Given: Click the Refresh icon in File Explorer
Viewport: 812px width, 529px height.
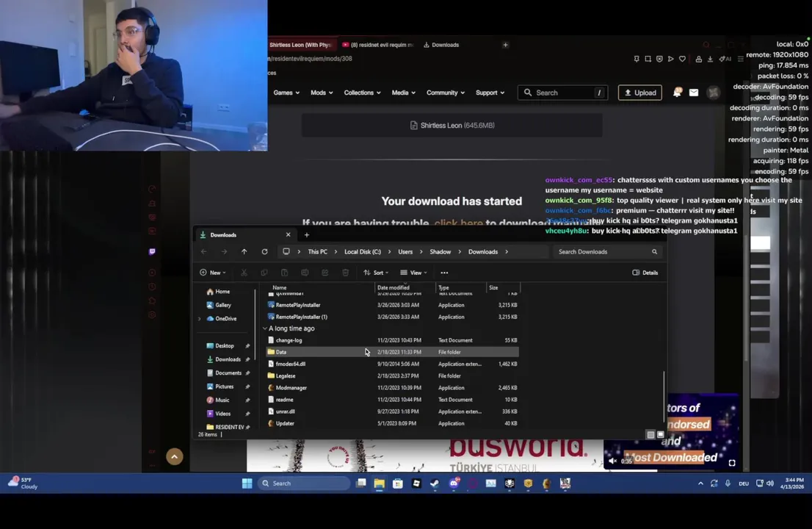Looking at the screenshot, I should coord(264,252).
